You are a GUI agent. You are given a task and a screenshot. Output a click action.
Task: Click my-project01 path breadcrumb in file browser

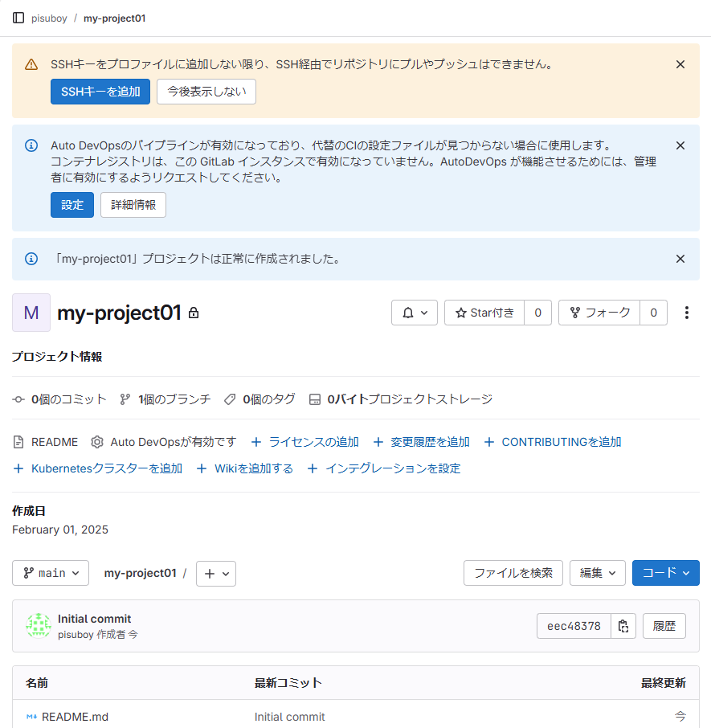pyautogui.click(x=140, y=573)
